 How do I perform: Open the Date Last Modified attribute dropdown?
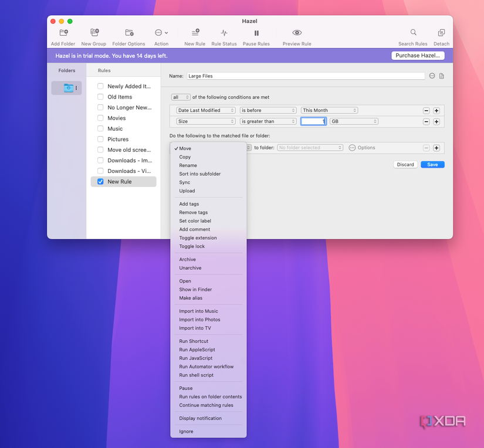[x=205, y=110]
